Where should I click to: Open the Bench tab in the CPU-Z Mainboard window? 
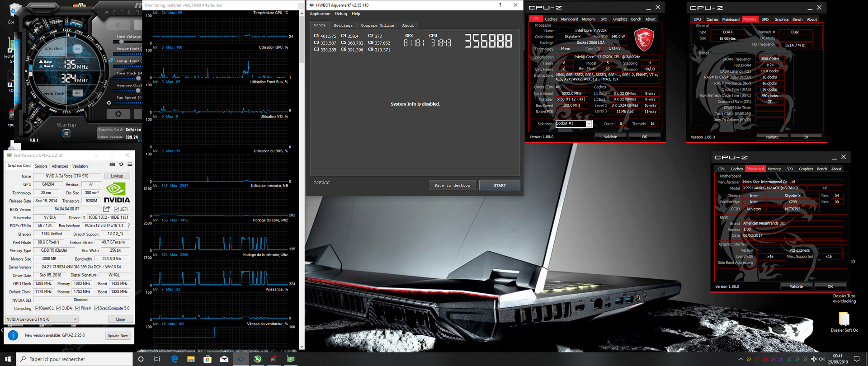tap(822, 169)
